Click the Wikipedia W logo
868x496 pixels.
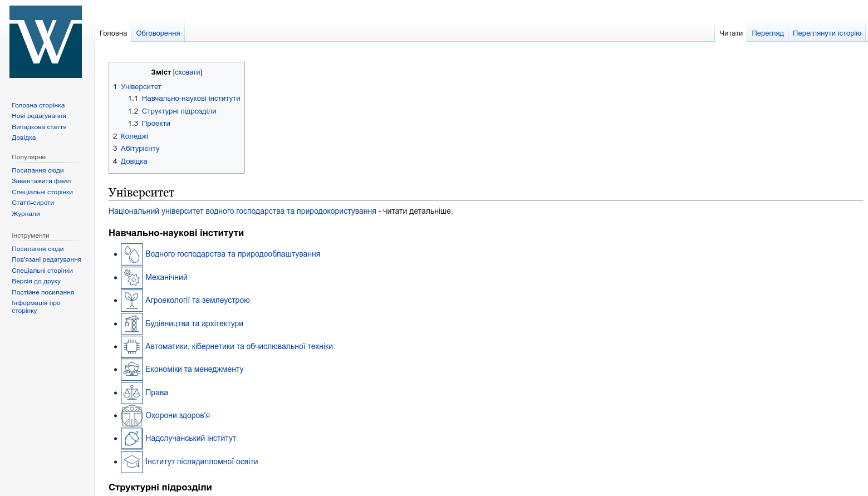tap(45, 41)
